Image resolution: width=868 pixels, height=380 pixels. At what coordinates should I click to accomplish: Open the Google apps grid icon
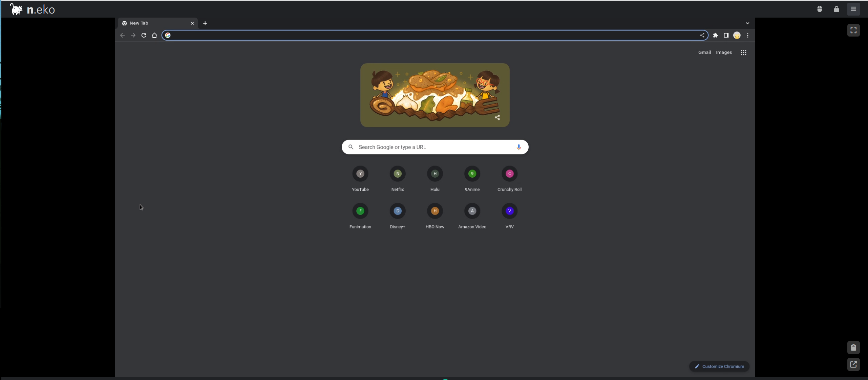point(743,52)
